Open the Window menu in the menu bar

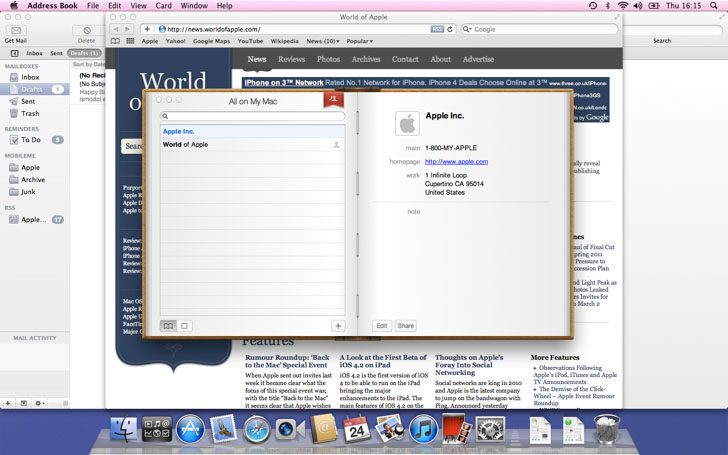coord(194,6)
